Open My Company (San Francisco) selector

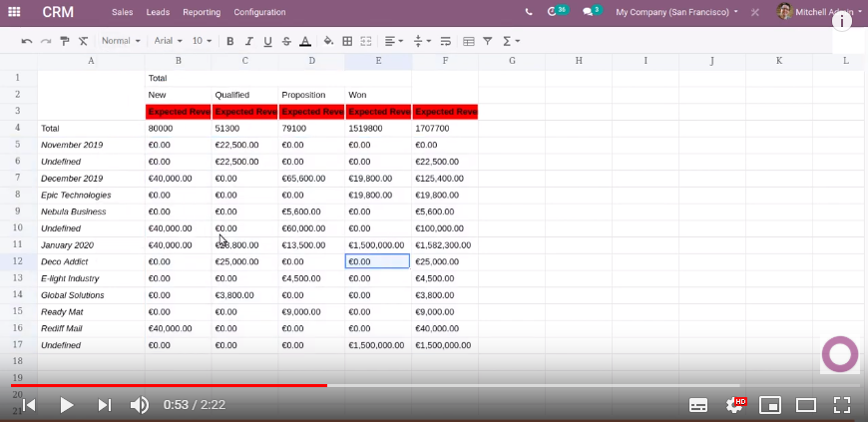676,12
